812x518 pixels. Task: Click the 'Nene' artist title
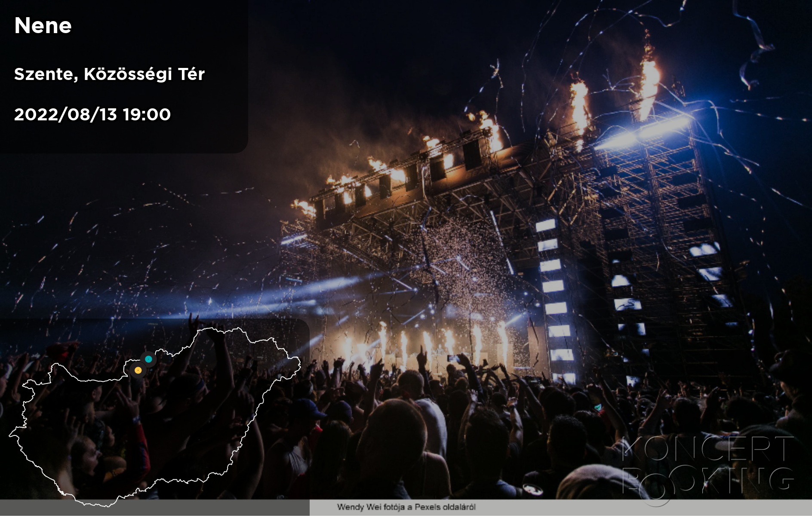tap(43, 26)
